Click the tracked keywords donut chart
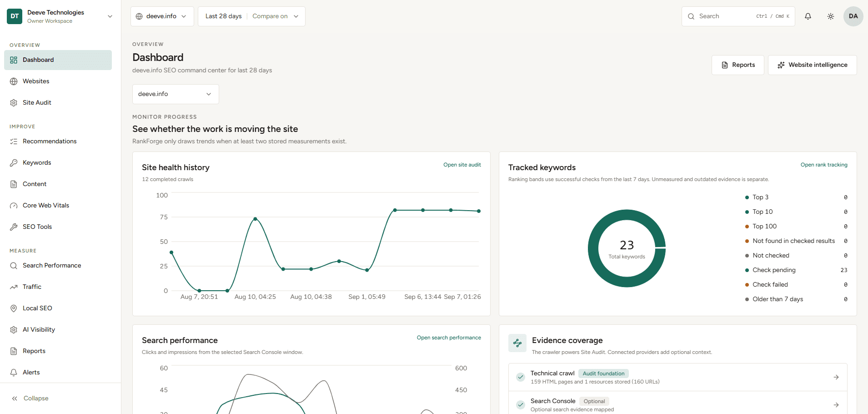 pos(627,248)
